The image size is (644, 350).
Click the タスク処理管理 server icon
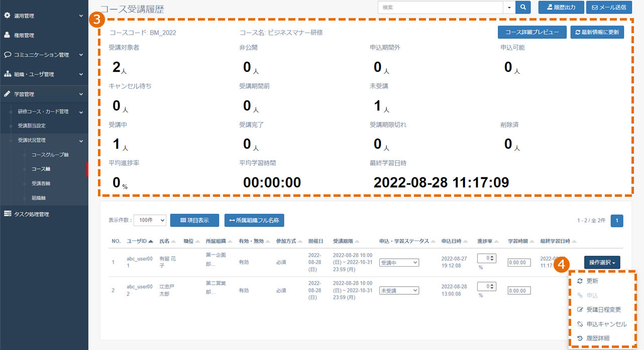point(7,214)
